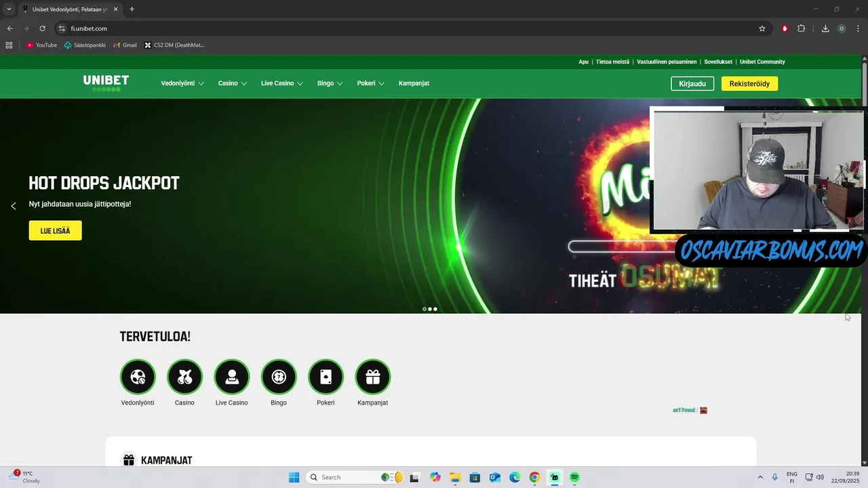The image size is (868, 488).
Task: Click the LUE LISÄÄ banner button
Action: point(55,230)
